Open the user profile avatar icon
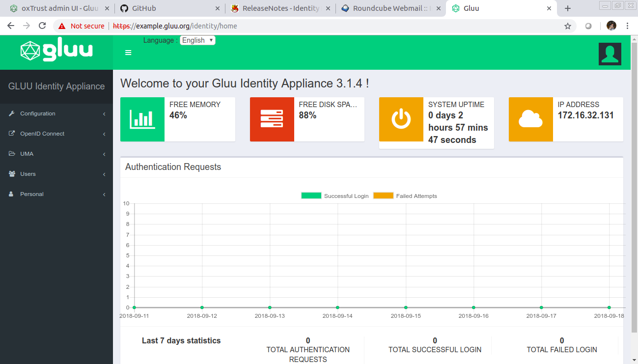The width and height of the screenshot is (638, 364). tap(610, 54)
